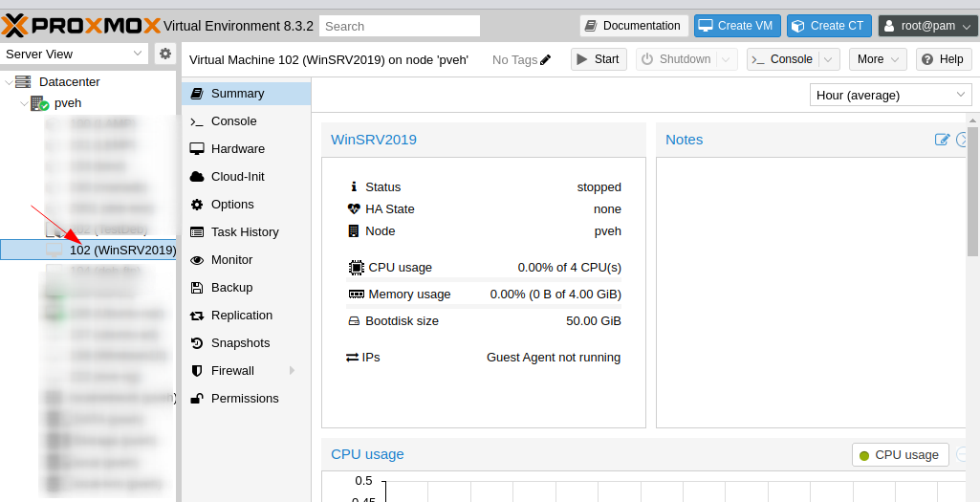Open the server view settings gear
This screenshot has width=980, height=502.
click(165, 54)
